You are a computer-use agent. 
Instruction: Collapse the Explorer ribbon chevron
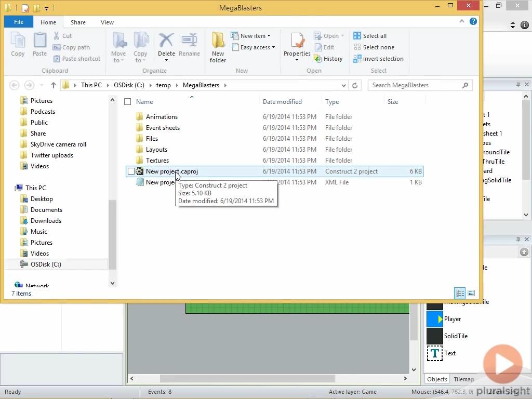(462, 21)
